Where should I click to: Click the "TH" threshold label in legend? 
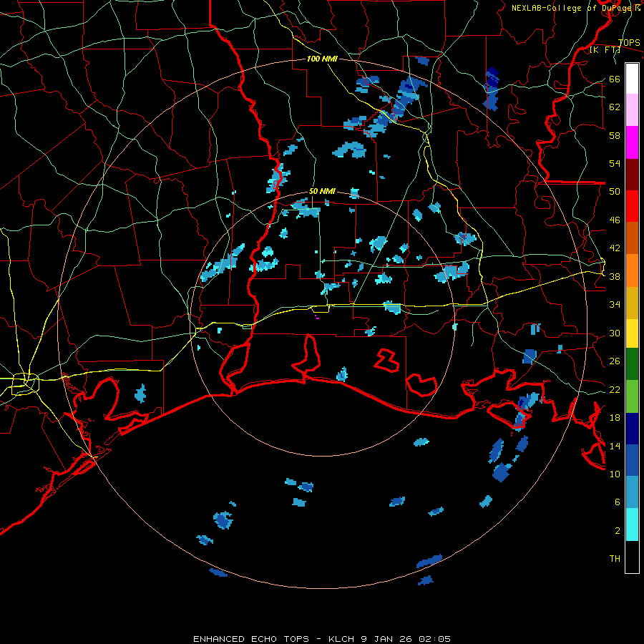point(615,559)
